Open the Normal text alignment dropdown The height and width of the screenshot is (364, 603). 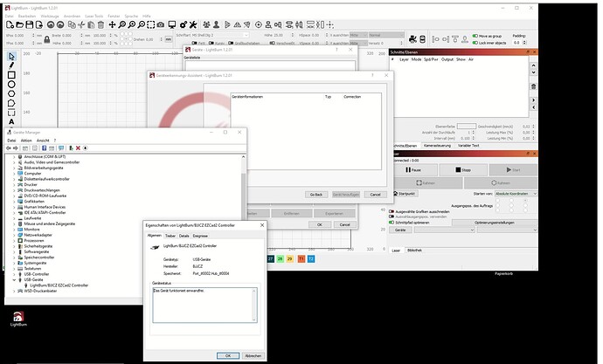point(386,35)
